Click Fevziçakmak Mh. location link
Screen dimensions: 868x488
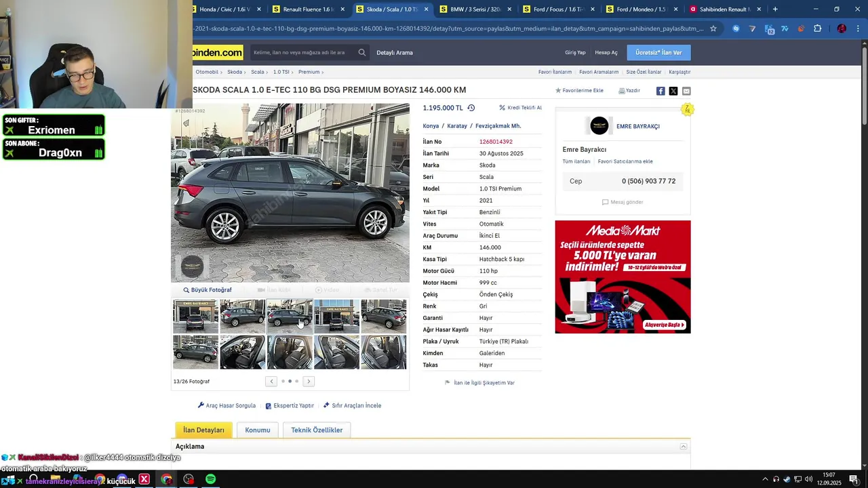pyautogui.click(x=498, y=126)
